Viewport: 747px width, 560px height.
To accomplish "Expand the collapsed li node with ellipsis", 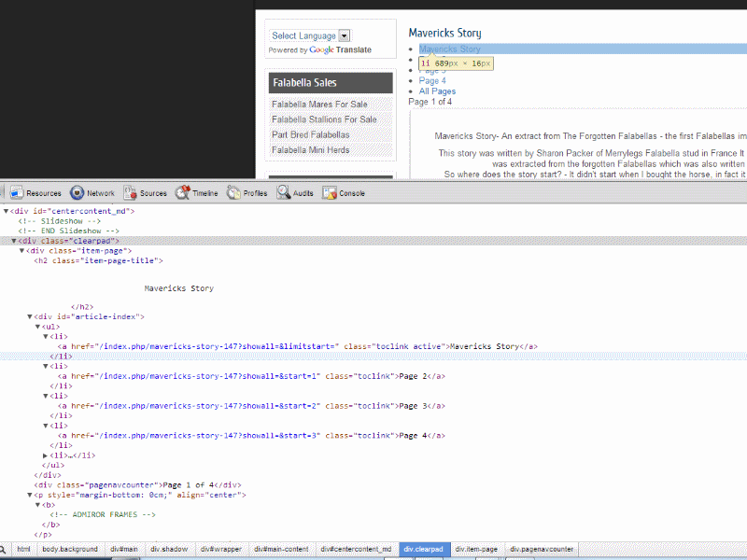I will [x=46, y=455].
